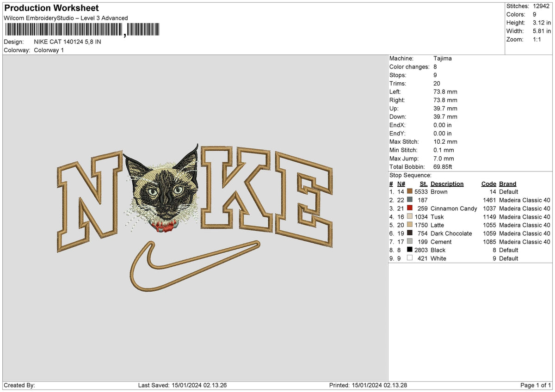Viewport: 555px width, 392px height.
Task: Click the NIKE cat embroidery design preview
Action: (x=195, y=218)
